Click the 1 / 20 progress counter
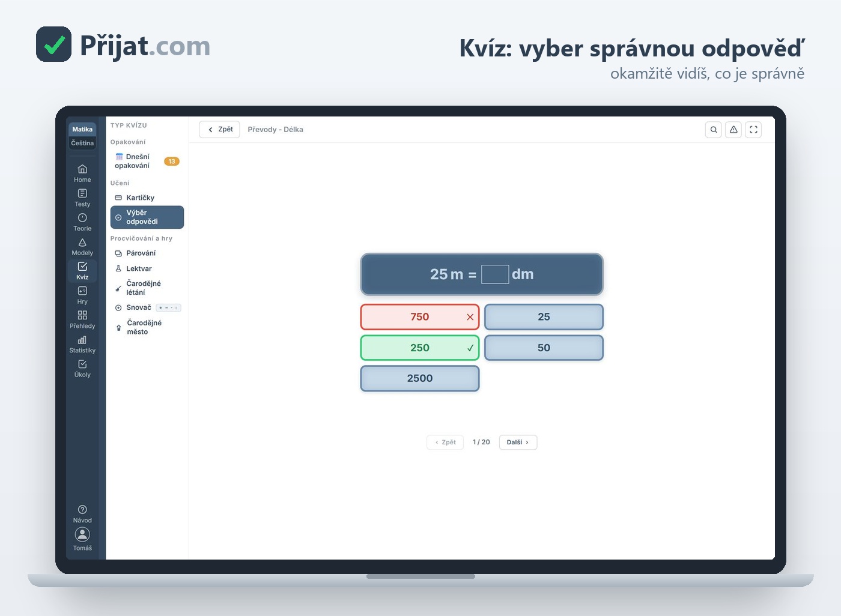 click(x=481, y=442)
